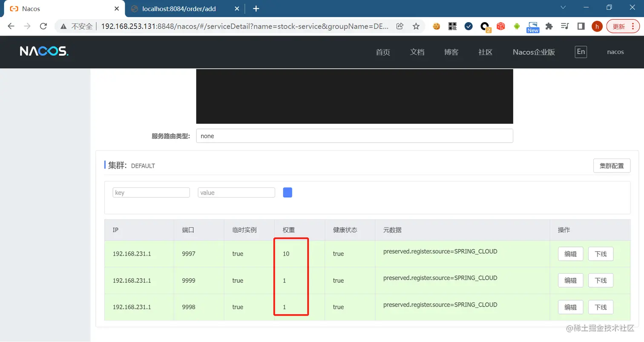Go forward in browser history
644x342 pixels.
coord(27,26)
